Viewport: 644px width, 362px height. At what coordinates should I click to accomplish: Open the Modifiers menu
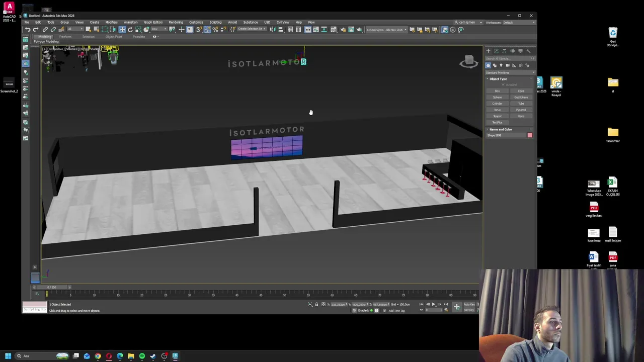pos(111,22)
